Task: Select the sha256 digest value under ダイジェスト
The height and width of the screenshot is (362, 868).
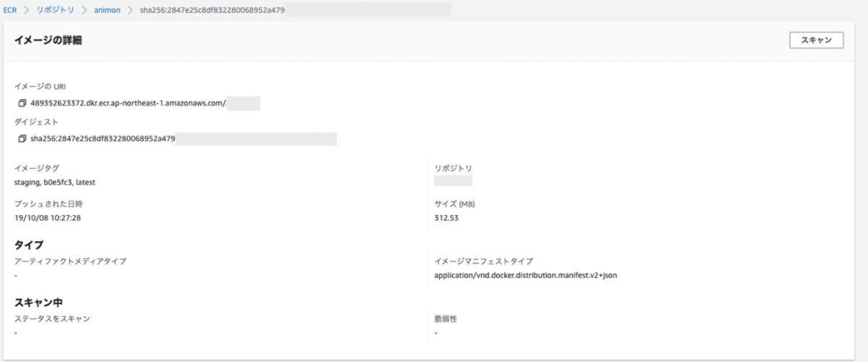Action: (x=103, y=138)
